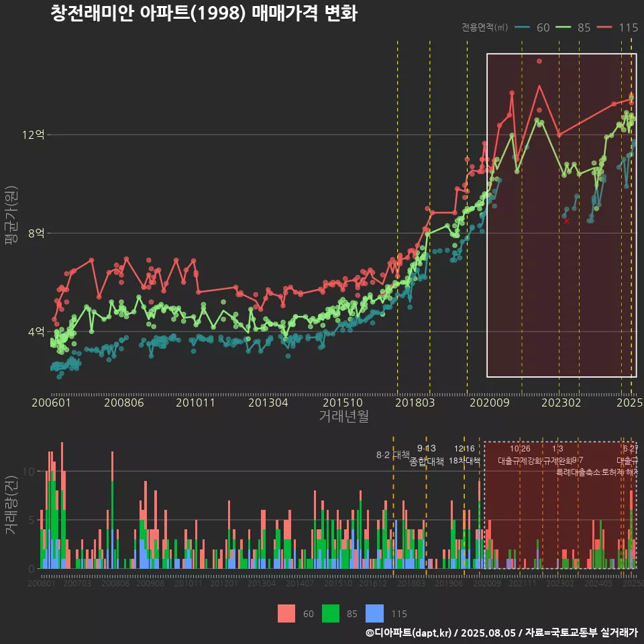This screenshot has width=644, height=644.
Task: Click the source credit '©디아파트(dapt.kr)' text
Action: tap(409, 633)
